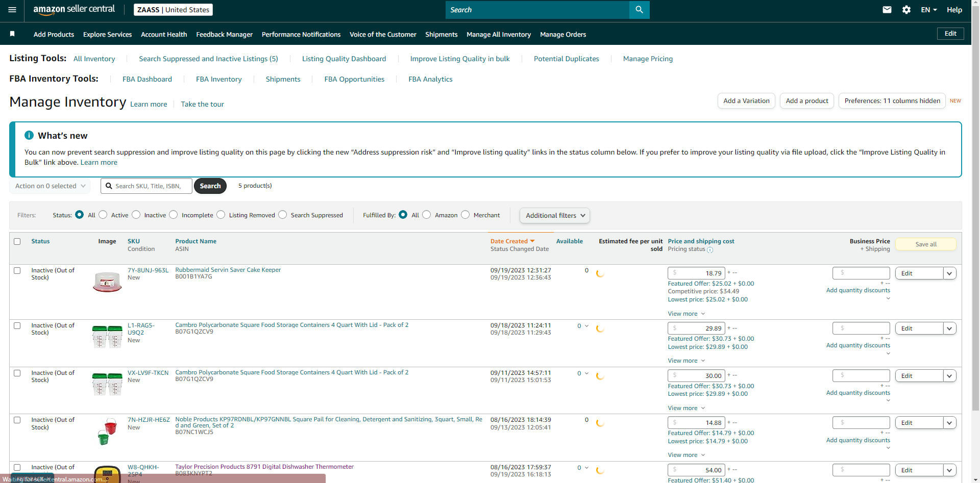Expand View more for the 29.89 price row
The height and width of the screenshot is (483, 980).
(x=686, y=361)
